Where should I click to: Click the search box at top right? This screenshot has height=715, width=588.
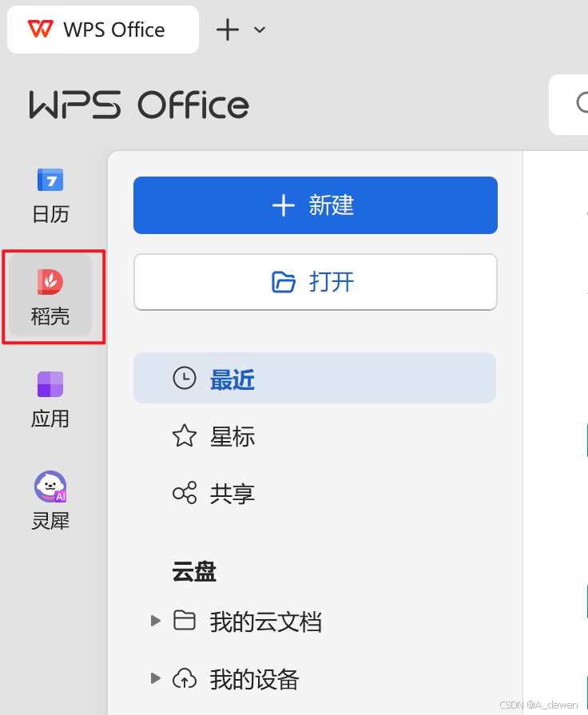(x=568, y=105)
